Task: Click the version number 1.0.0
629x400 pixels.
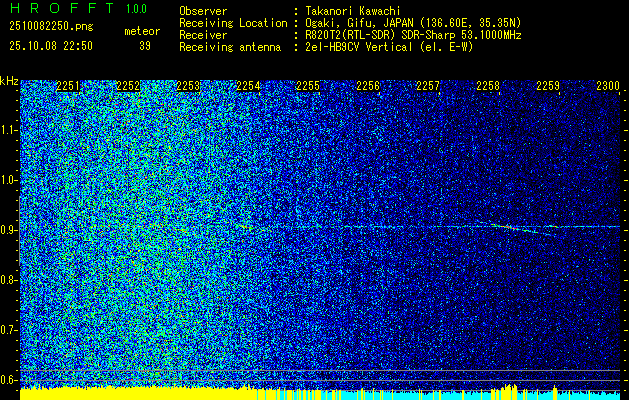Action: (x=136, y=9)
